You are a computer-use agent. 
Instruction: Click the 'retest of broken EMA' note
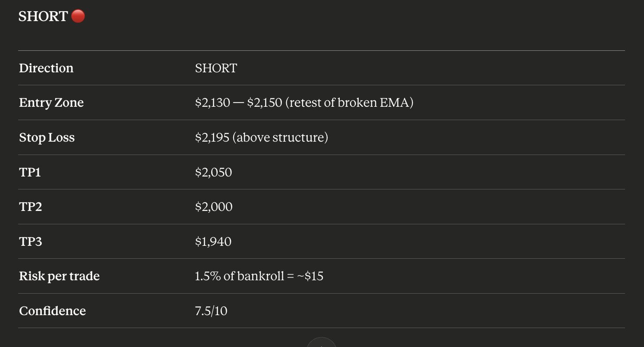(x=349, y=102)
